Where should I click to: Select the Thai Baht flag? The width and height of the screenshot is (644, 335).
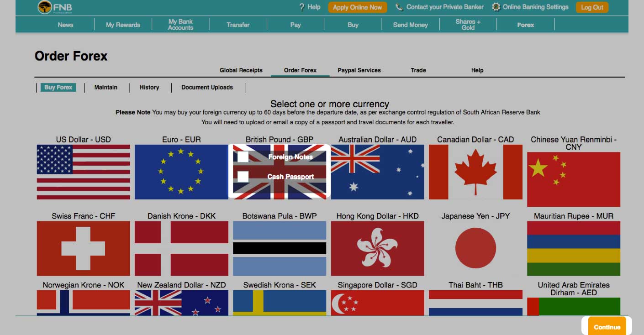coord(475,303)
